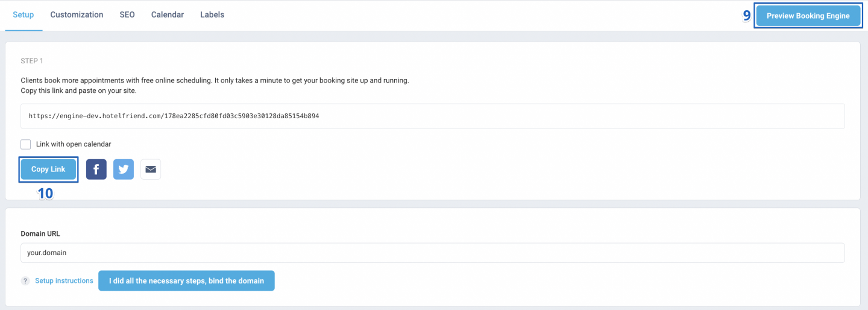The image size is (868, 310).
Task: Open the Calendar tab
Action: point(168,14)
